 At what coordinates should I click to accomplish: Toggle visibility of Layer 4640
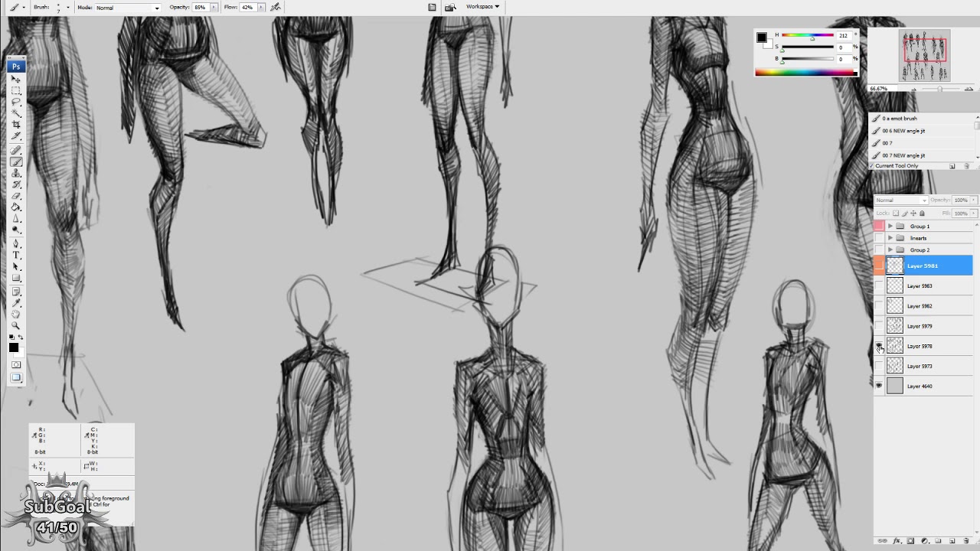click(879, 386)
